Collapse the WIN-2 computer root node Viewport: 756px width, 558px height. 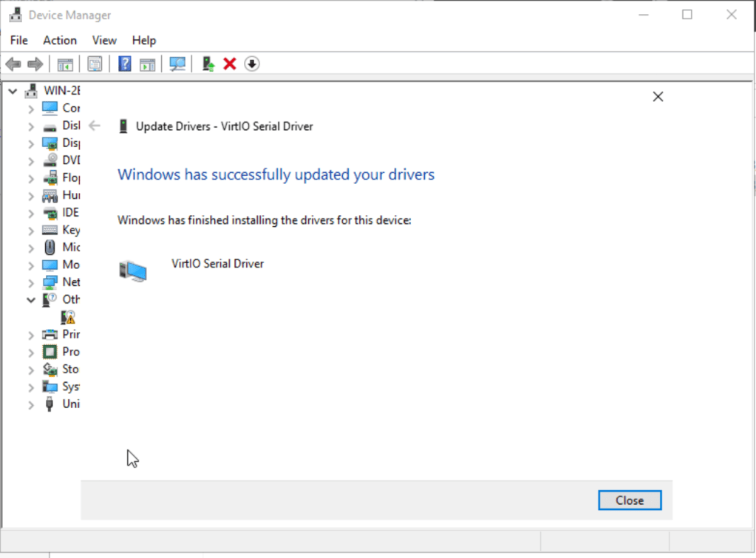pos(13,91)
